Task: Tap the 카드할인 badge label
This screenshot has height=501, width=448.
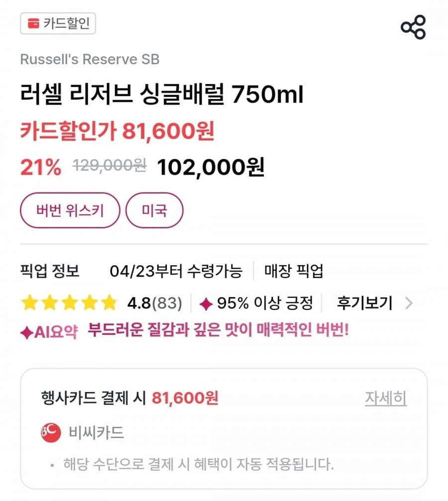Action: tap(66, 24)
